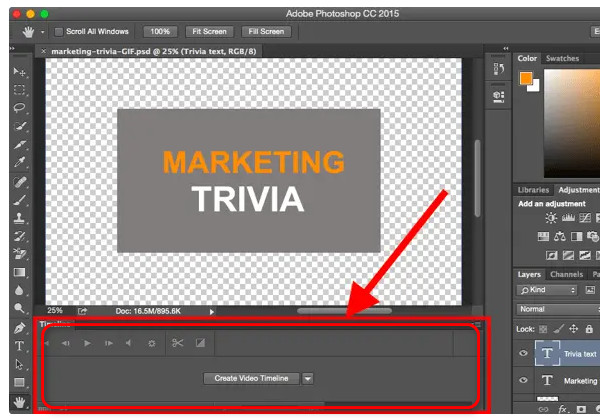Open the Create Video Timeline dropdown arrow
The width and height of the screenshot is (600, 420).
coord(308,378)
